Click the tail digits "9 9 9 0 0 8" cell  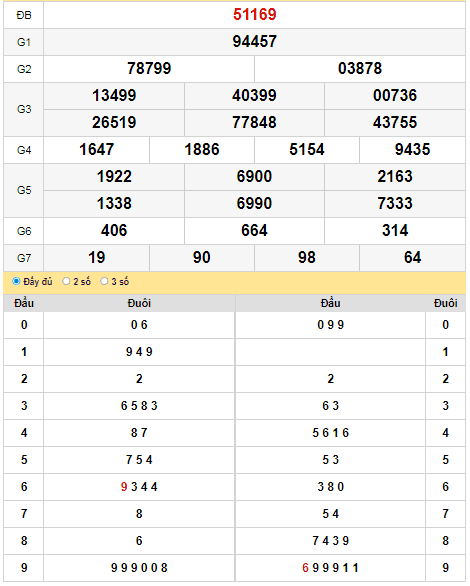point(139,568)
